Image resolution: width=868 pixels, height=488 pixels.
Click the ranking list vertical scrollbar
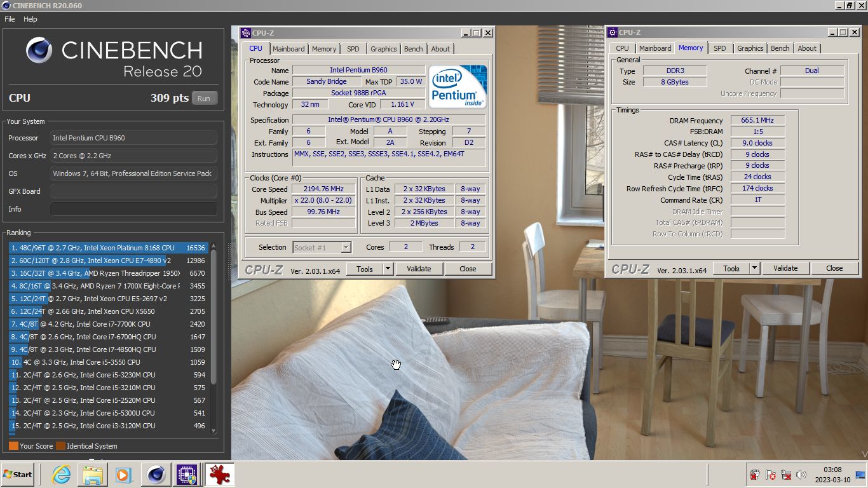(x=214, y=318)
